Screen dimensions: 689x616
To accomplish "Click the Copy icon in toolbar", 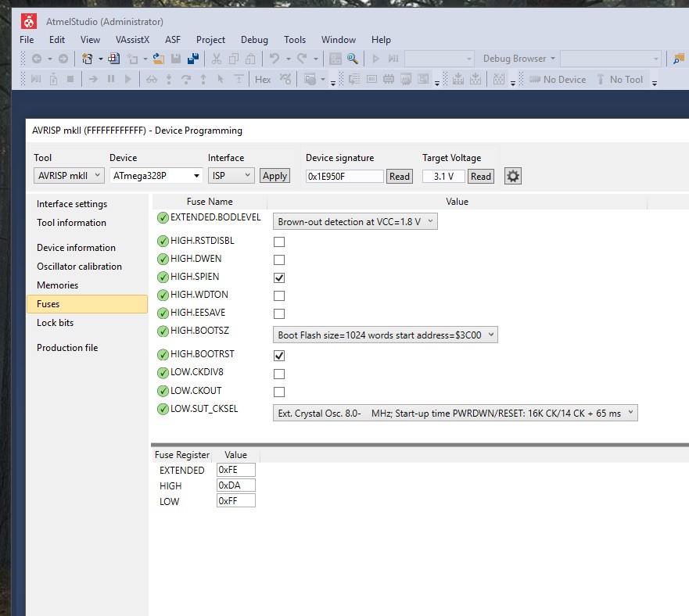I will coord(234,59).
